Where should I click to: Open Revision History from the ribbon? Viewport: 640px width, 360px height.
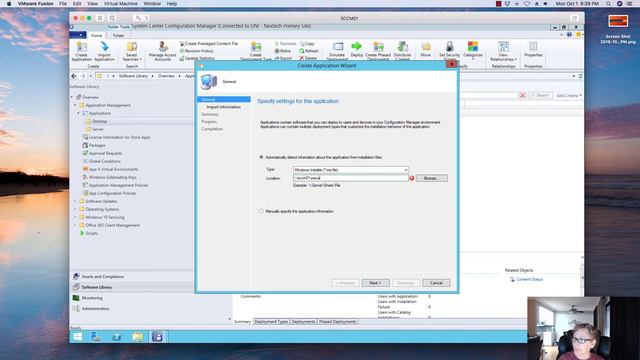197,51
